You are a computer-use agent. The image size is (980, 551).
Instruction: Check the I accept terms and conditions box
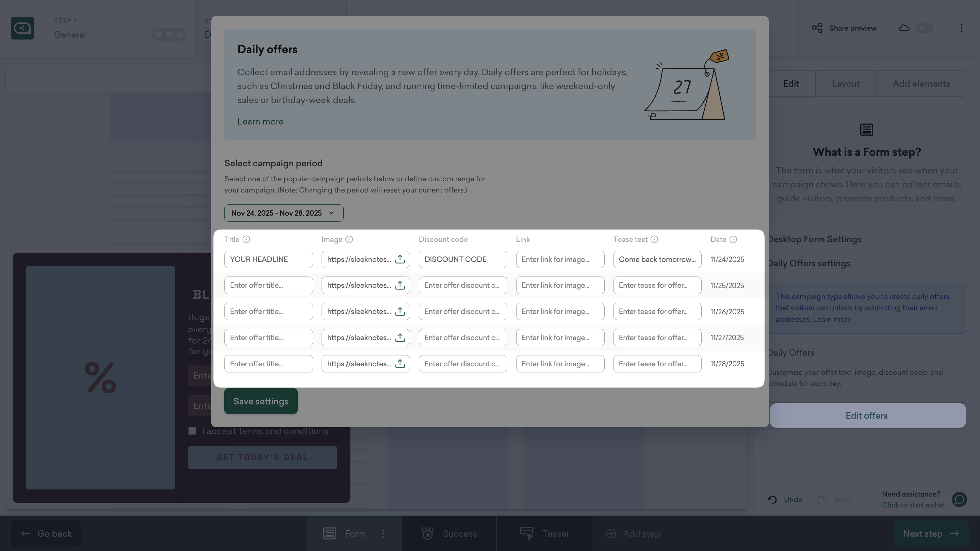[193, 431]
